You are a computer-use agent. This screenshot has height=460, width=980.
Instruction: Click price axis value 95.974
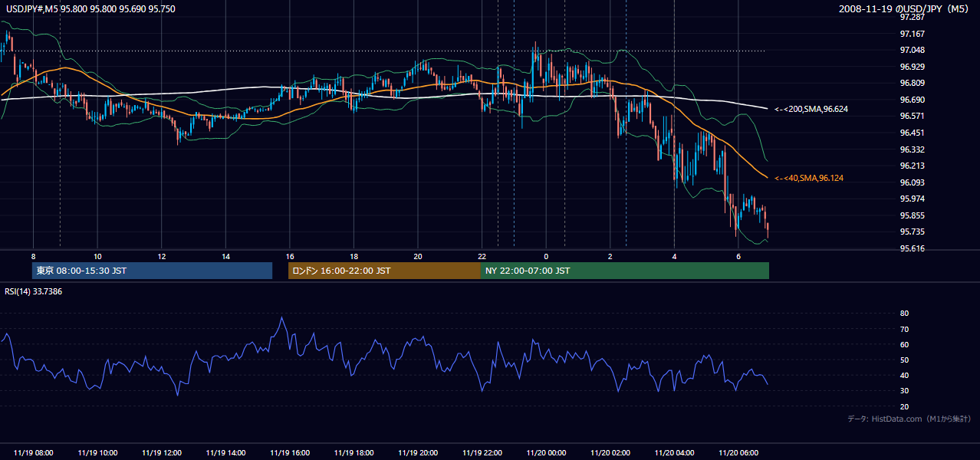click(912, 199)
